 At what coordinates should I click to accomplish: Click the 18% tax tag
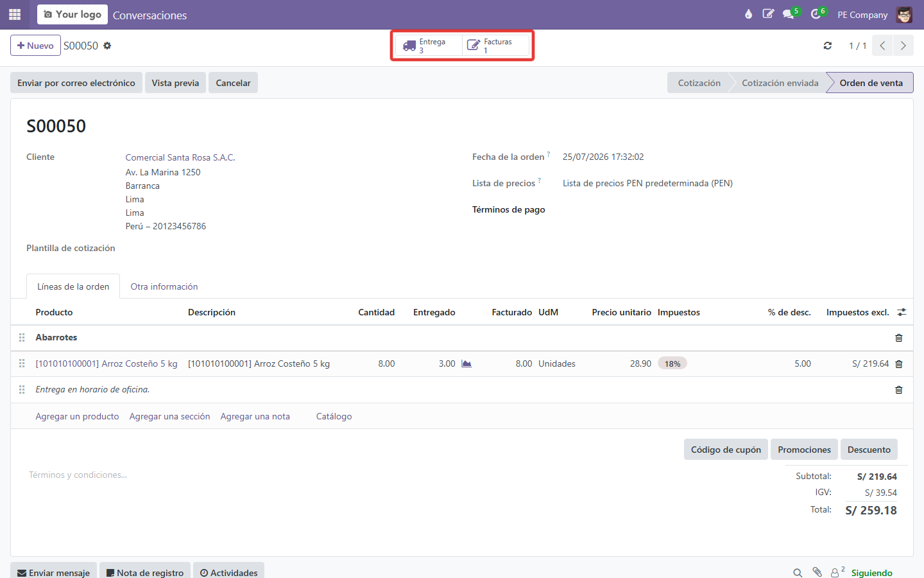click(672, 363)
